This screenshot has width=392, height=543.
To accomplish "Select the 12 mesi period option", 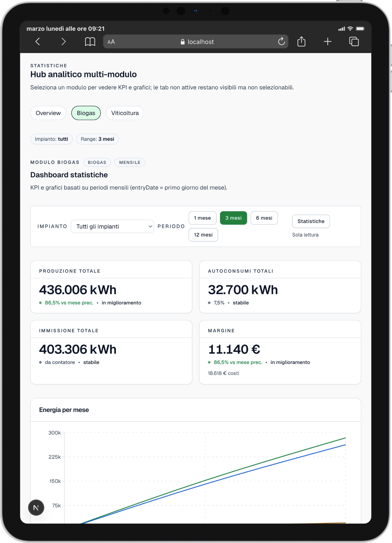I will point(203,235).
